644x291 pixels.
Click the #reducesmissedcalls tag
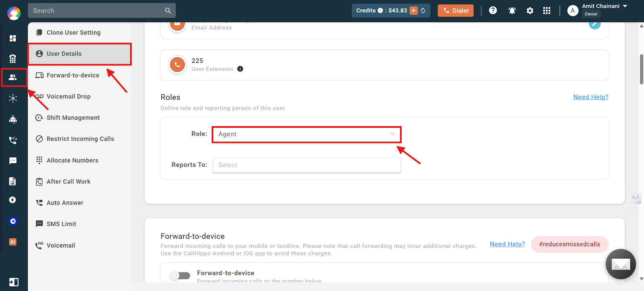(570, 244)
